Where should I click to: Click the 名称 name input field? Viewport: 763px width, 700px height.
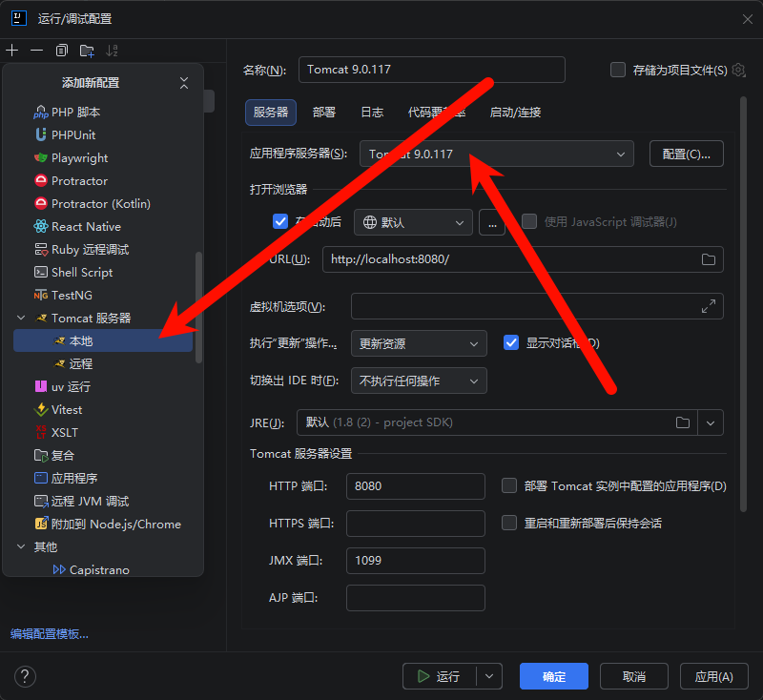[432, 70]
